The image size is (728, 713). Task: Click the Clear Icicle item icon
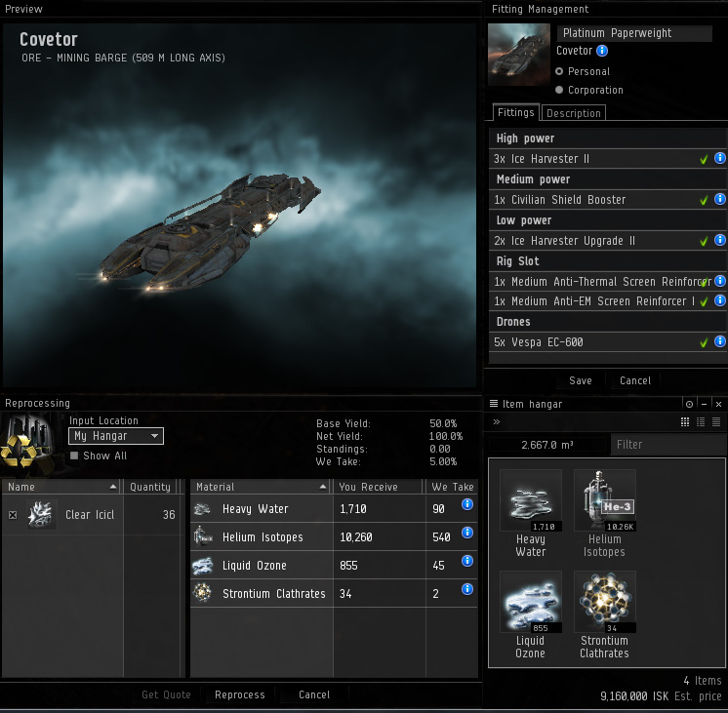coord(41,514)
